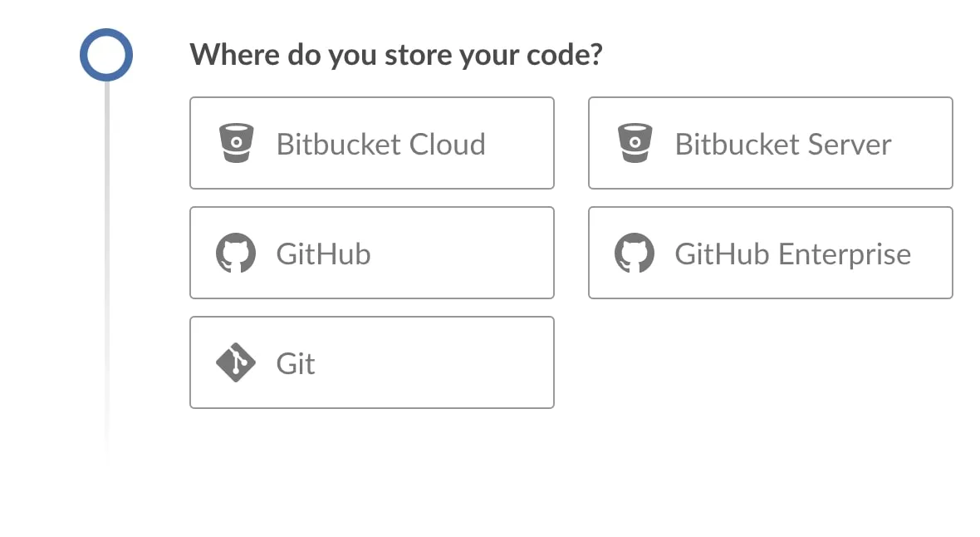Click the "GitHub Enterprise" text label
This screenshot has width=980, height=537.
coord(793,254)
